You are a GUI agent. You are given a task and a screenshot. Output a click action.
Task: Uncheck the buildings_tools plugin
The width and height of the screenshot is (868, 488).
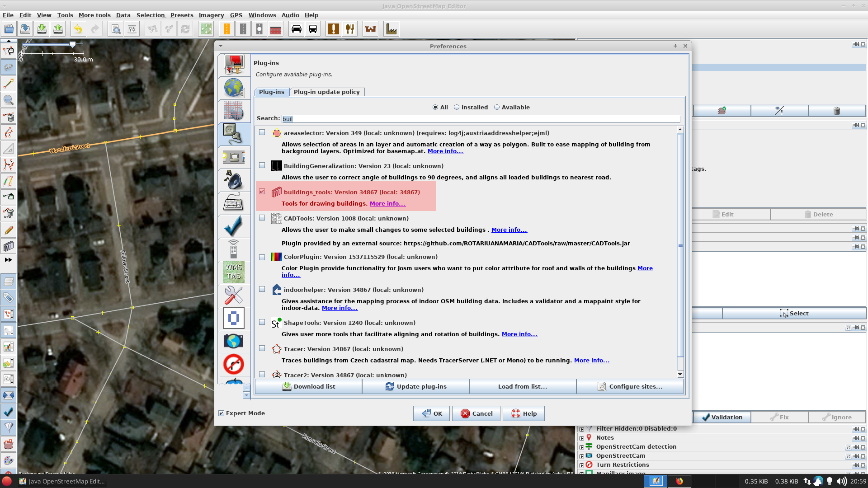(x=262, y=191)
